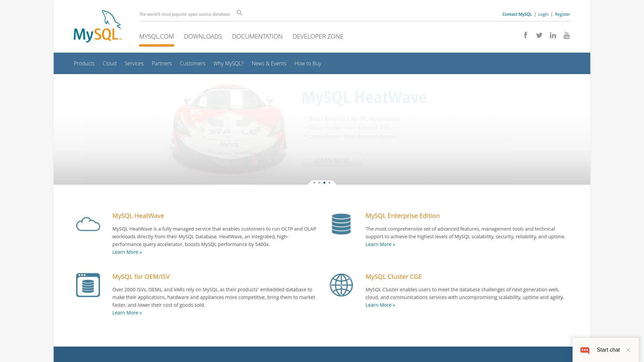Image resolution: width=644 pixels, height=362 pixels.
Task: Open the MySQL Enterprise Edition heading link
Action: [x=402, y=216]
